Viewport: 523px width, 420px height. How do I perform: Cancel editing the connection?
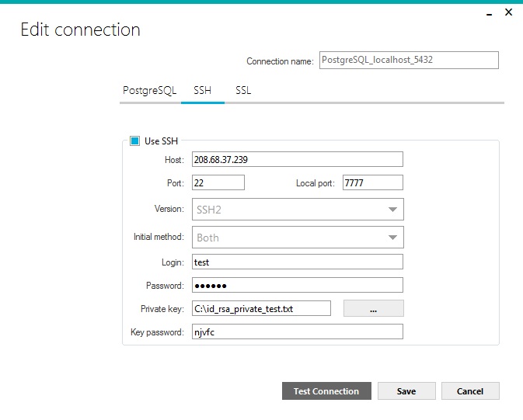point(470,391)
